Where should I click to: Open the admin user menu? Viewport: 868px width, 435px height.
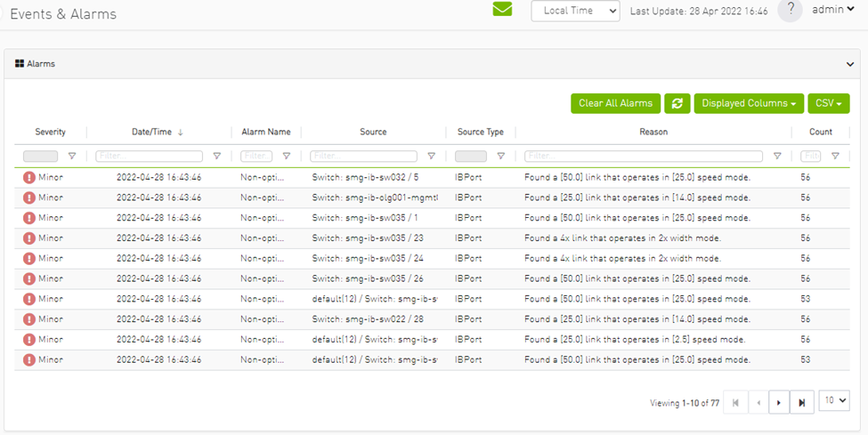[x=833, y=10]
